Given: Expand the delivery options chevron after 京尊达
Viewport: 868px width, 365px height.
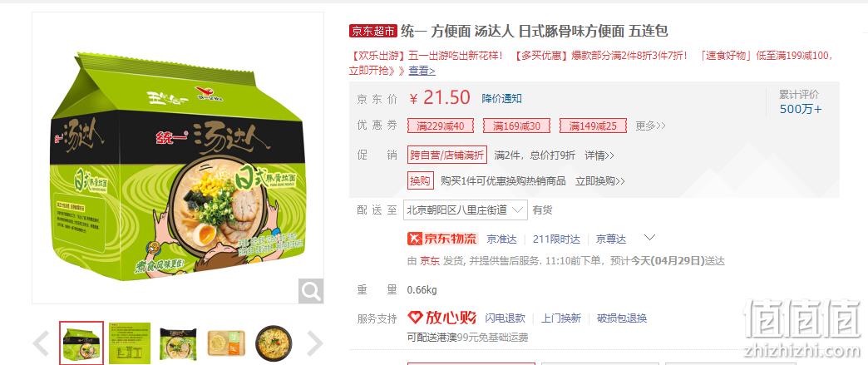Looking at the screenshot, I should tap(650, 238).
